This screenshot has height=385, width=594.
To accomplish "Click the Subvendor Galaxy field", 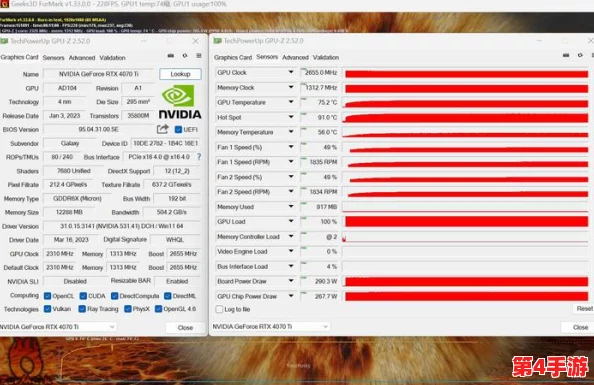I will pyautogui.click(x=70, y=143).
